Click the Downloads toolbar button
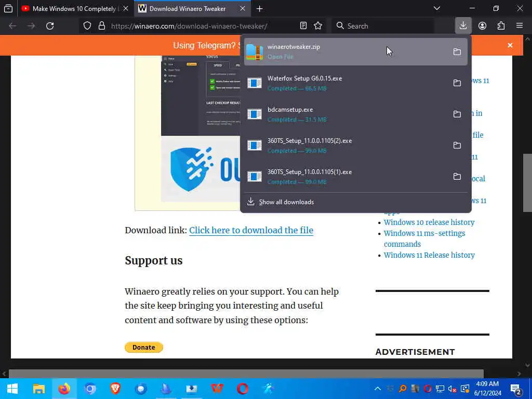The width and height of the screenshot is (532, 399). point(463,26)
